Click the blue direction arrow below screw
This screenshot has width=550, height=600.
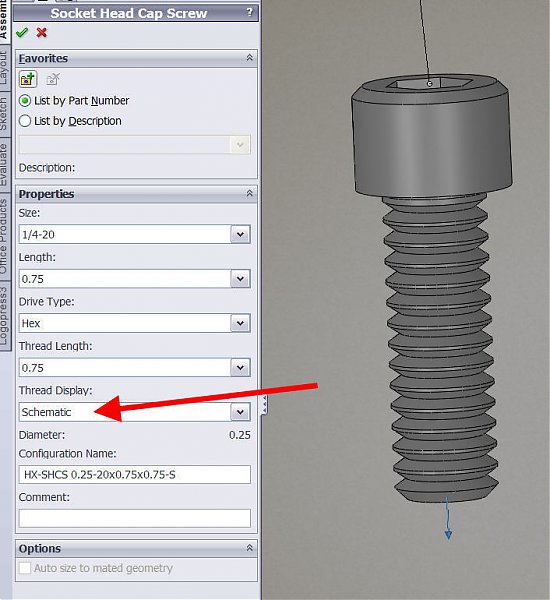point(448,518)
